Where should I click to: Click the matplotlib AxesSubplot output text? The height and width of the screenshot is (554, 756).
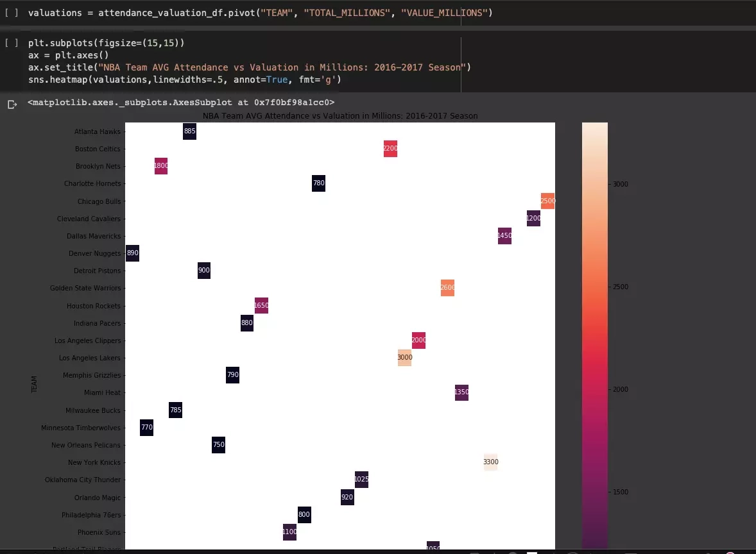[x=181, y=102]
